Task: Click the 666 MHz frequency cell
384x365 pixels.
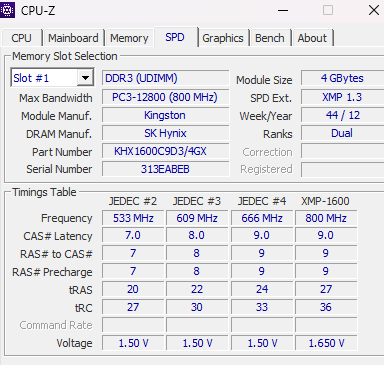Action: click(x=262, y=218)
